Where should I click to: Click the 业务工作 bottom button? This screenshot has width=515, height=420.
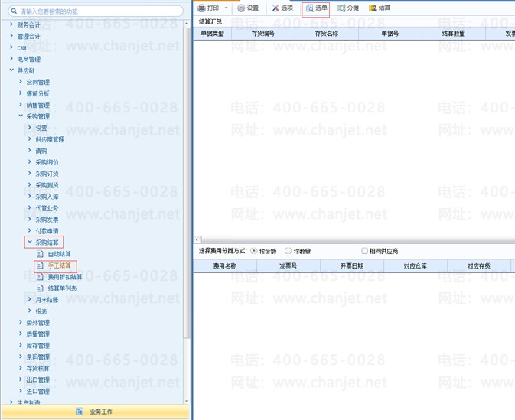tap(95, 412)
